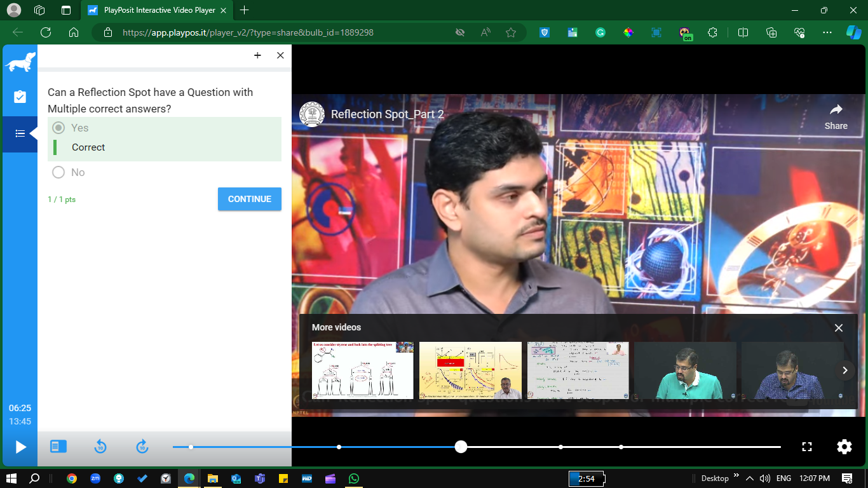Open the first More videos thumbnail
This screenshot has height=488, width=868.
tap(362, 370)
